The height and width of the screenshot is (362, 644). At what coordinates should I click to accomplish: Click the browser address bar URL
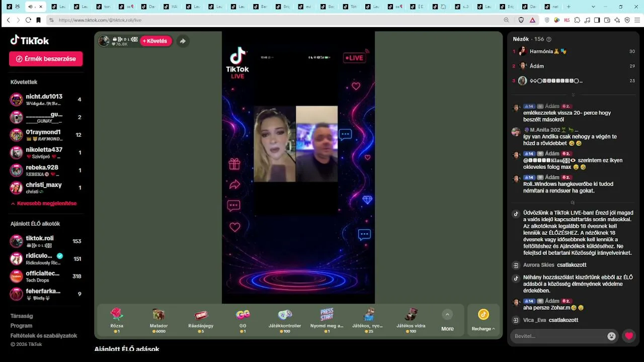(100, 20)
